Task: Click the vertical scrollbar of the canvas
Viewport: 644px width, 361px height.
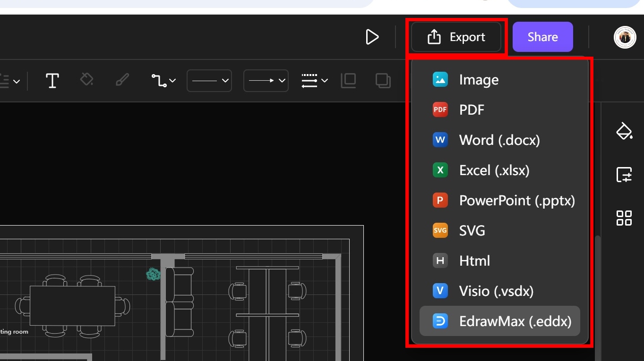Action: 598,297
